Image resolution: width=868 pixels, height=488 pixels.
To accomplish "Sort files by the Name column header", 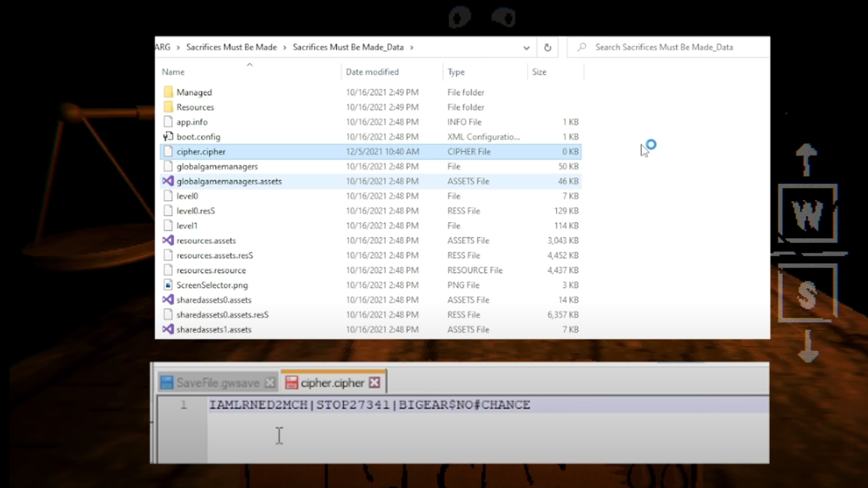I will coord(173,72).
